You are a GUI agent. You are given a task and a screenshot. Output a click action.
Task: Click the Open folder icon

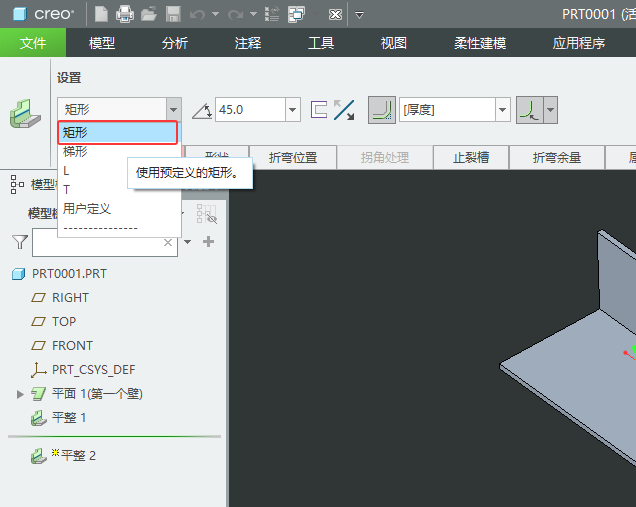pos(149,15)
